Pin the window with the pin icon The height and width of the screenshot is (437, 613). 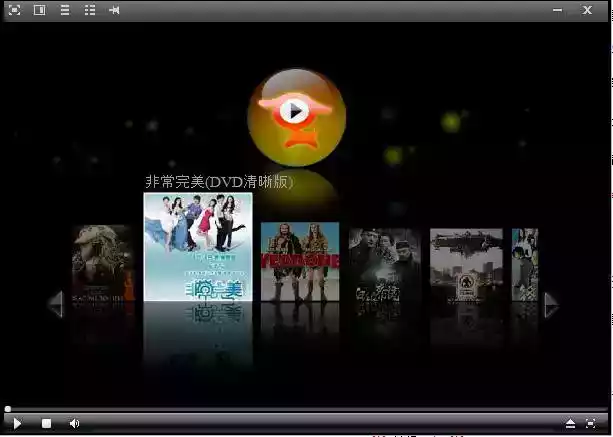point(114,10)
